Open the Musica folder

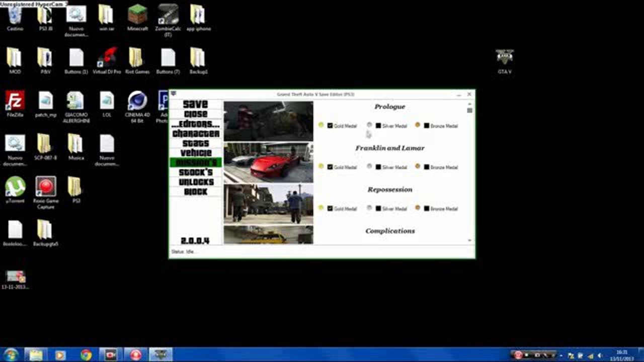76,147
